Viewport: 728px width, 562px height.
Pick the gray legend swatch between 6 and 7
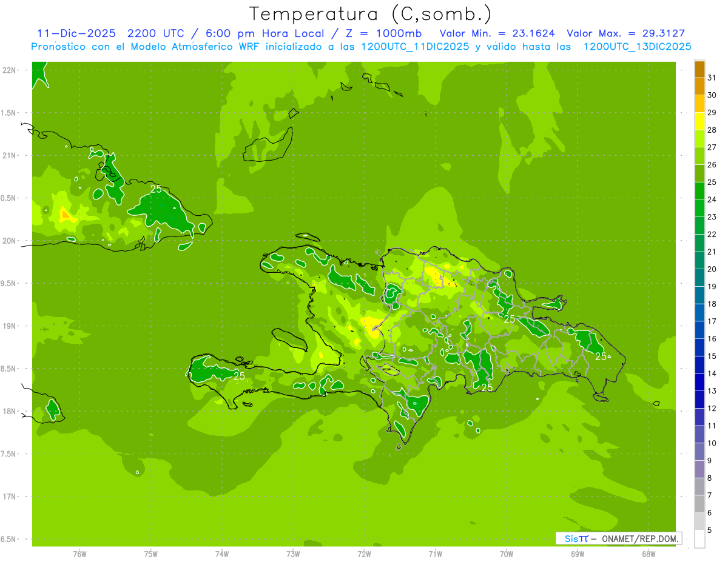tap(699, 504)
